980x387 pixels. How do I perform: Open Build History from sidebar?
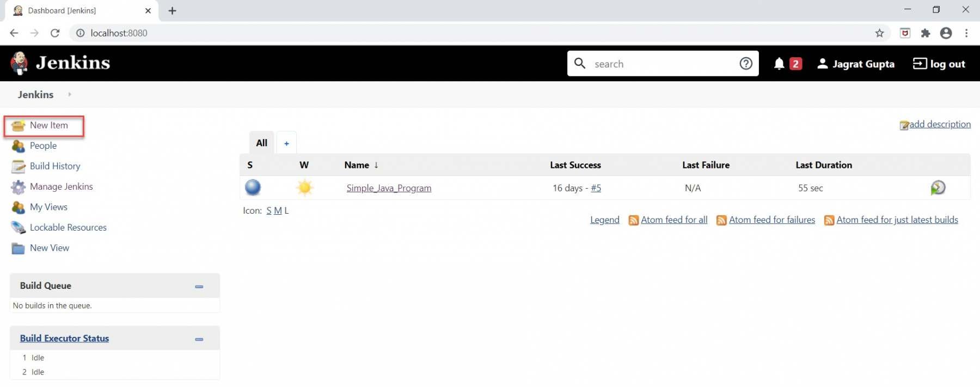(x=55, y=166)
